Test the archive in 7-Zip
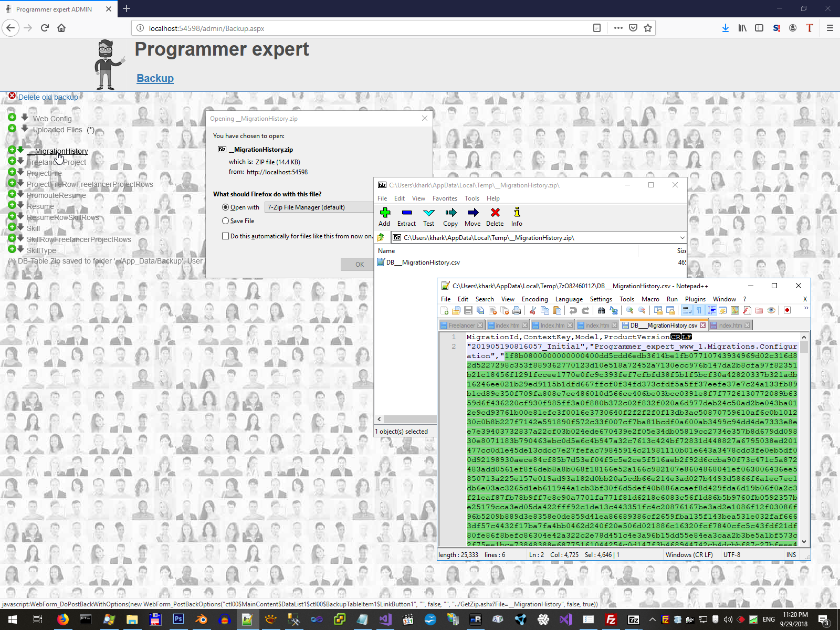The height and width of the screenshot is (630, 840). (428, 215)
